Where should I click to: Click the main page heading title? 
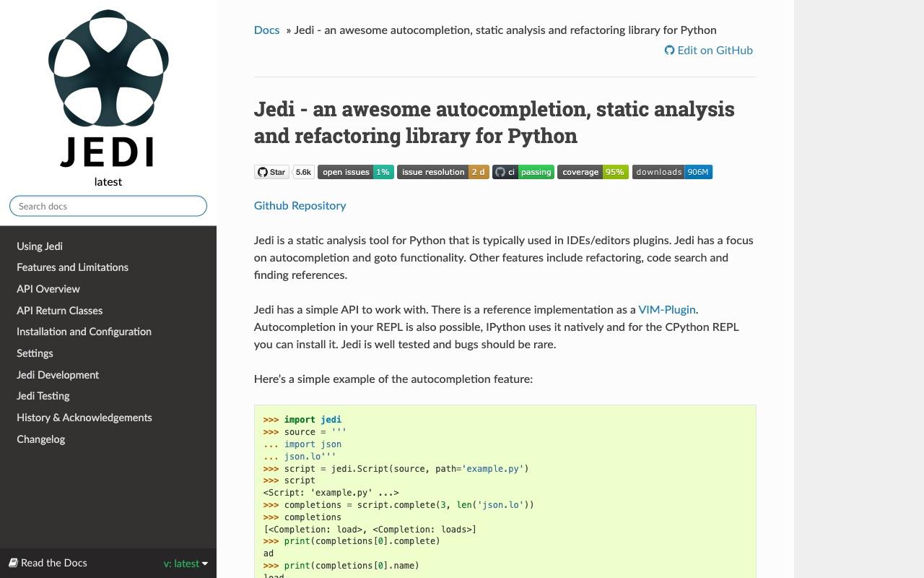[x=494, y=122]
